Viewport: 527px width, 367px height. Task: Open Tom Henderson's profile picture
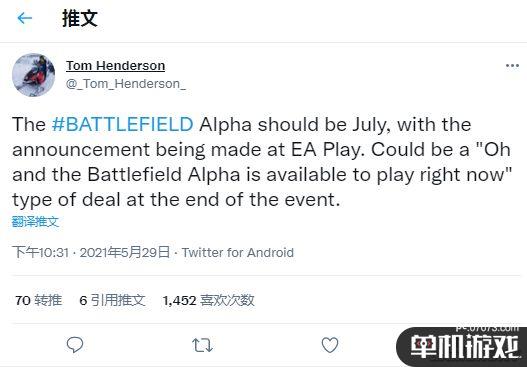pos(34,75)
